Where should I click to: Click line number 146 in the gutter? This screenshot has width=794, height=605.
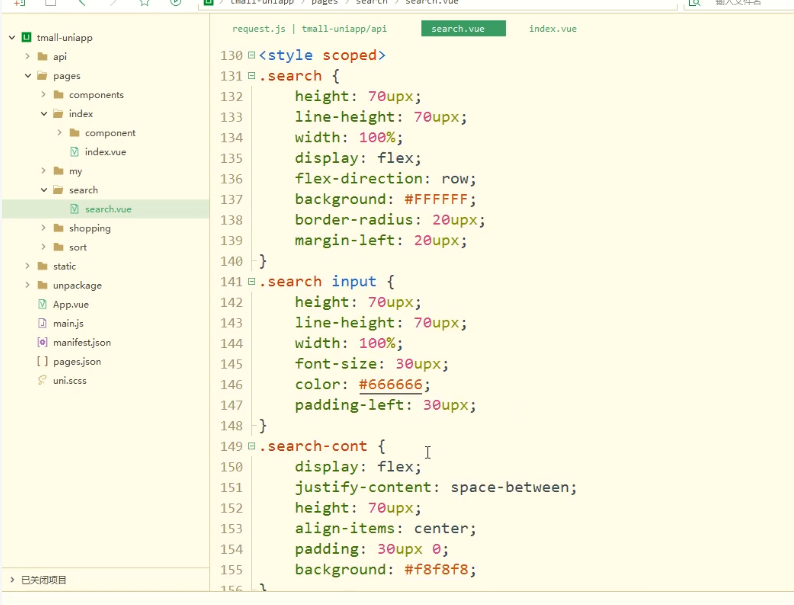(231, 385)
